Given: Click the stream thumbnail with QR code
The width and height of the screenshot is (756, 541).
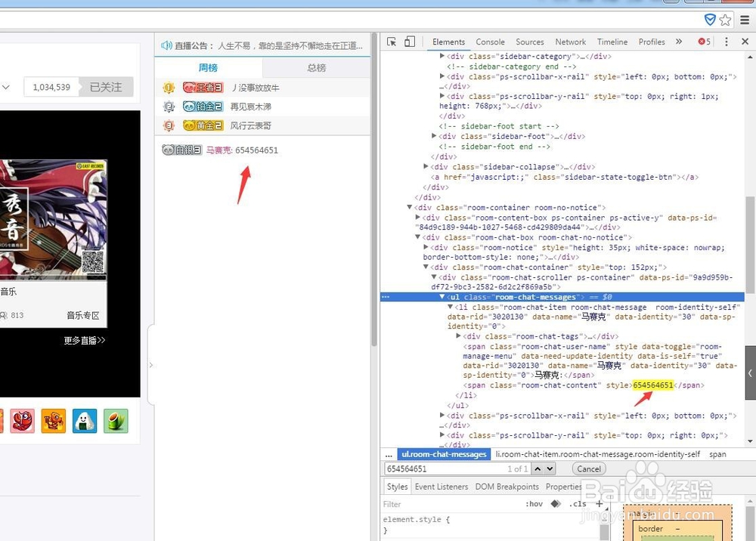Looking at the screenshot, I should (53, 220).
